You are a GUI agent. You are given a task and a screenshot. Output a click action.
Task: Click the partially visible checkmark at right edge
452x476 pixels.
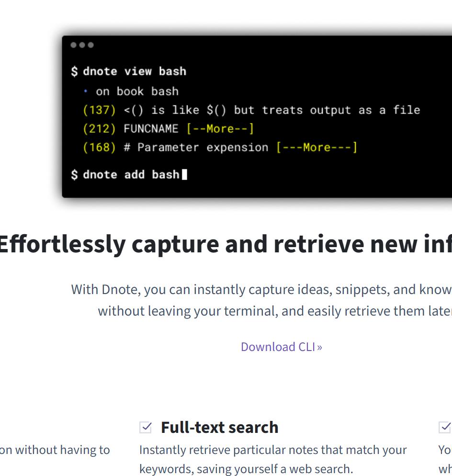coord(445,427)
